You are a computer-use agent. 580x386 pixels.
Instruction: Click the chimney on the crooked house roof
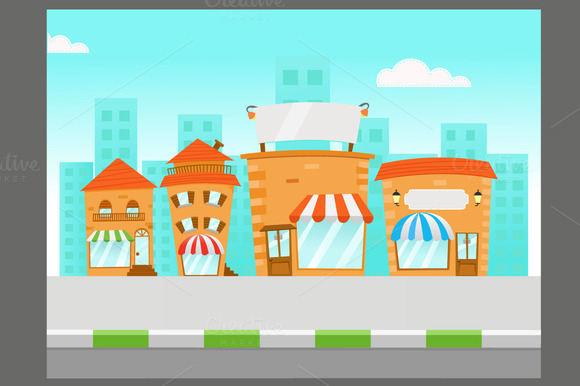click(x=218, y=145)
